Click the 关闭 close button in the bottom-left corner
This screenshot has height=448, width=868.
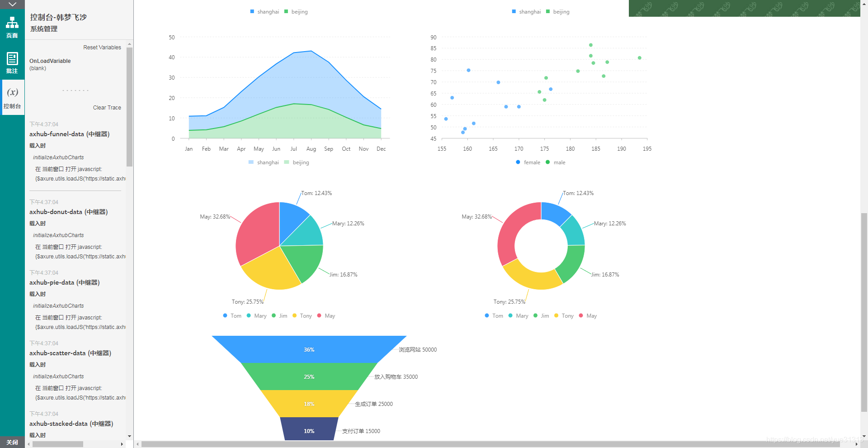tap(12, 442)
